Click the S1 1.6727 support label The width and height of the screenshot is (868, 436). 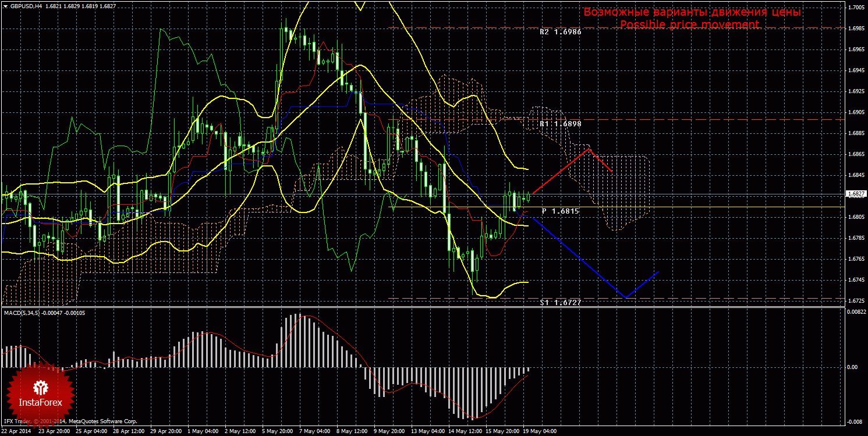pyautogui.click(x=560, y=303)
